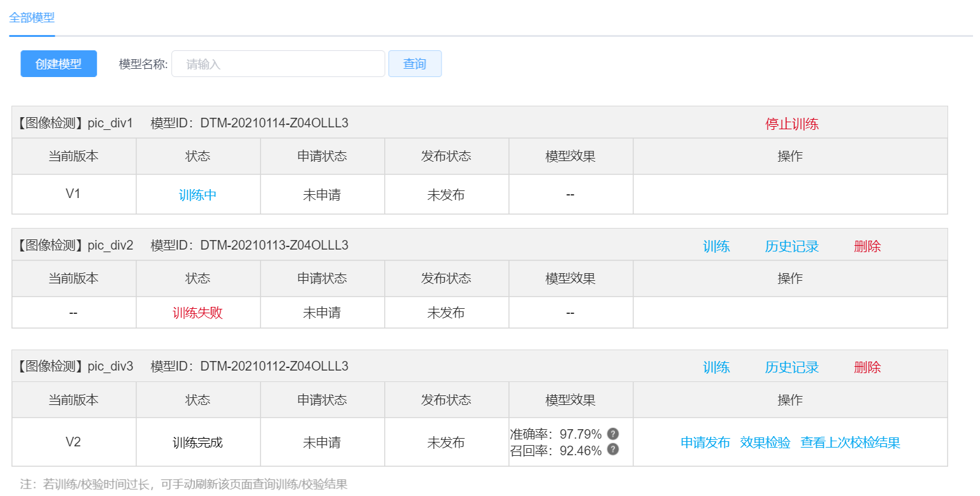The image size is (980, 496).
Task: Select the pic_div3 model header title
Action: (x=74, y=366)
